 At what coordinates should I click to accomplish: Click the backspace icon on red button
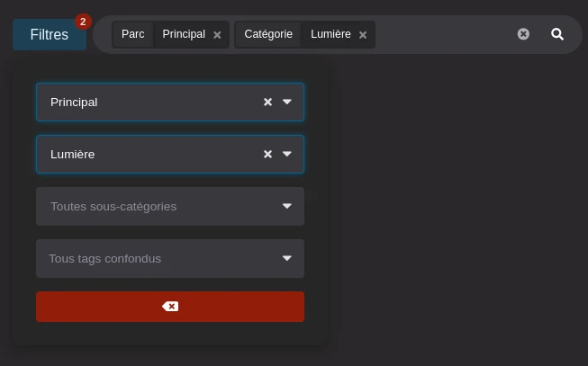point(170,307)
